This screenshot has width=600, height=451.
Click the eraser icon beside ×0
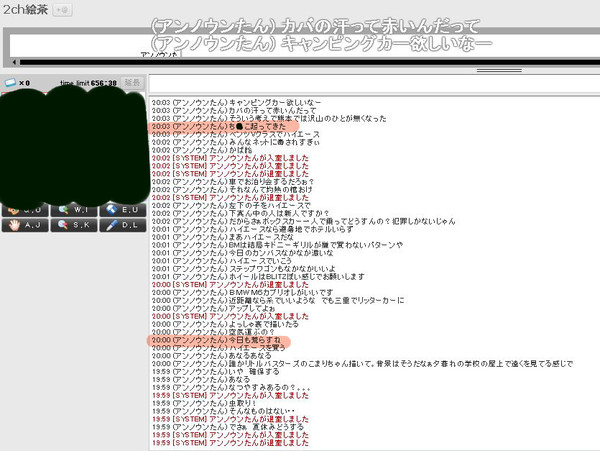pyautogui.click(x=10, y=82)
